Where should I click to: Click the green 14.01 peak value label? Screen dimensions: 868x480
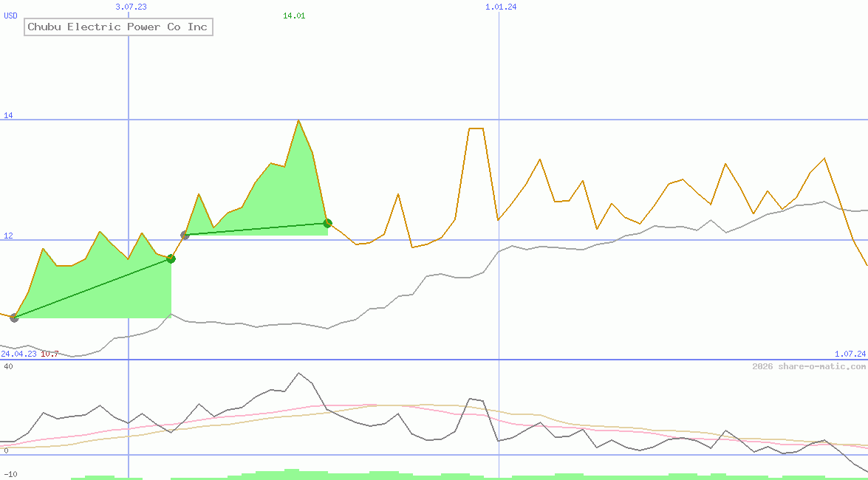(x=294, y=16)
